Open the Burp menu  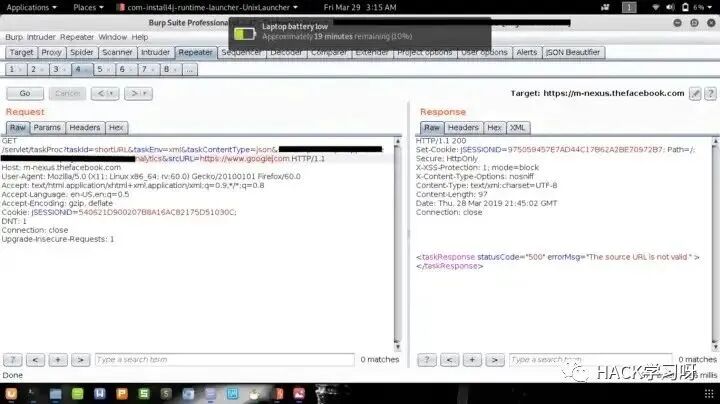click(x=14, y=37)
